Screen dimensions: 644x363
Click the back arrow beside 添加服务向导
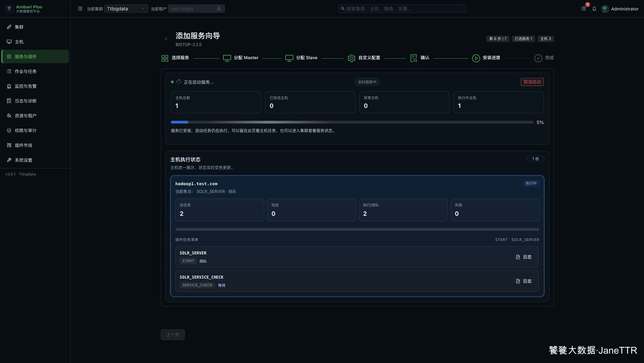166,39
